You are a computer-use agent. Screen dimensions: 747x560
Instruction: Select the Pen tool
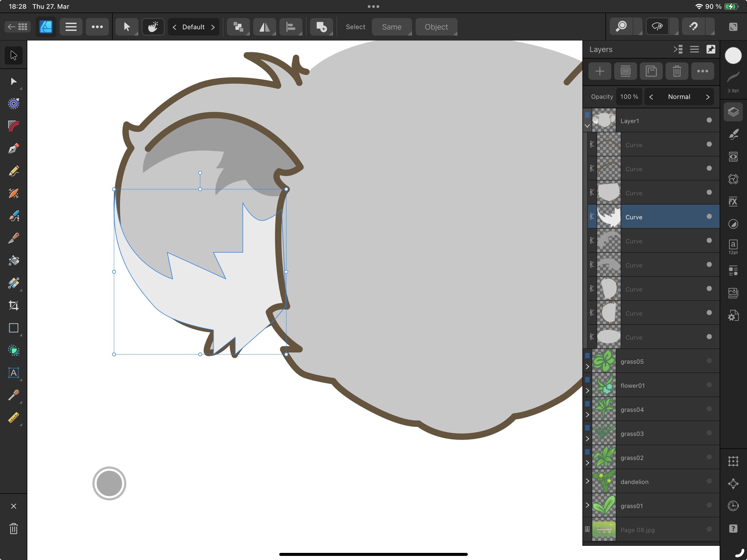pyautogui.click(x=13, y=148)
